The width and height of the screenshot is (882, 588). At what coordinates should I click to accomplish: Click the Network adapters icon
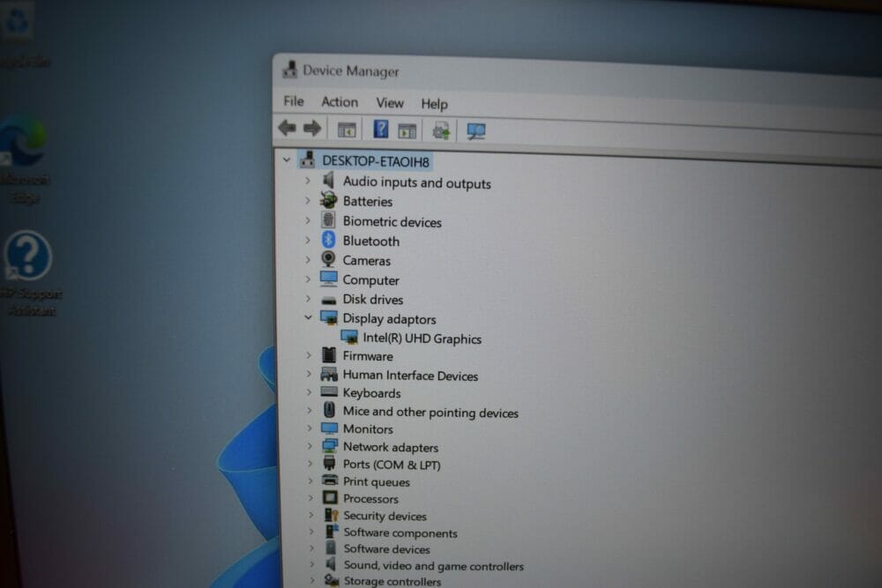pyautogui.click(x=330, y=446)
